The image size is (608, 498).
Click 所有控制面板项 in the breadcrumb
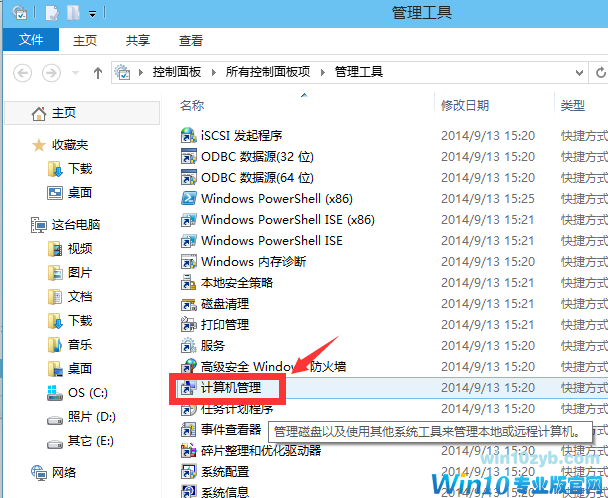[x=268, y=72]
